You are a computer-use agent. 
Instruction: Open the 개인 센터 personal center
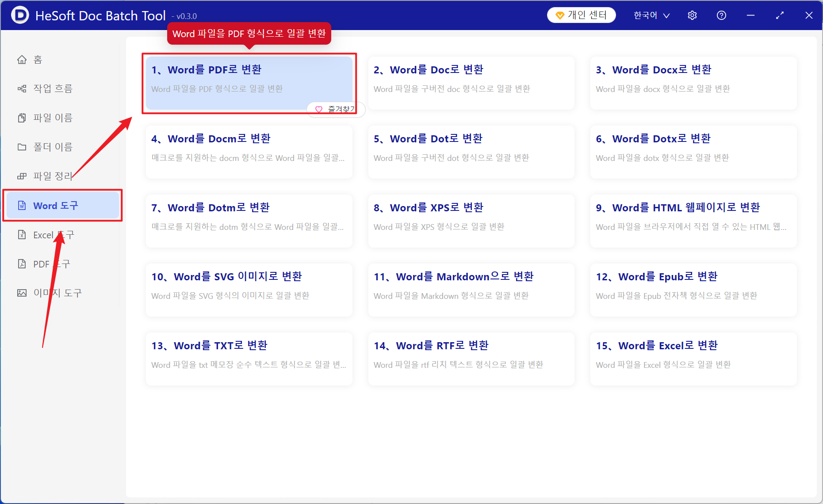[582, 15]
